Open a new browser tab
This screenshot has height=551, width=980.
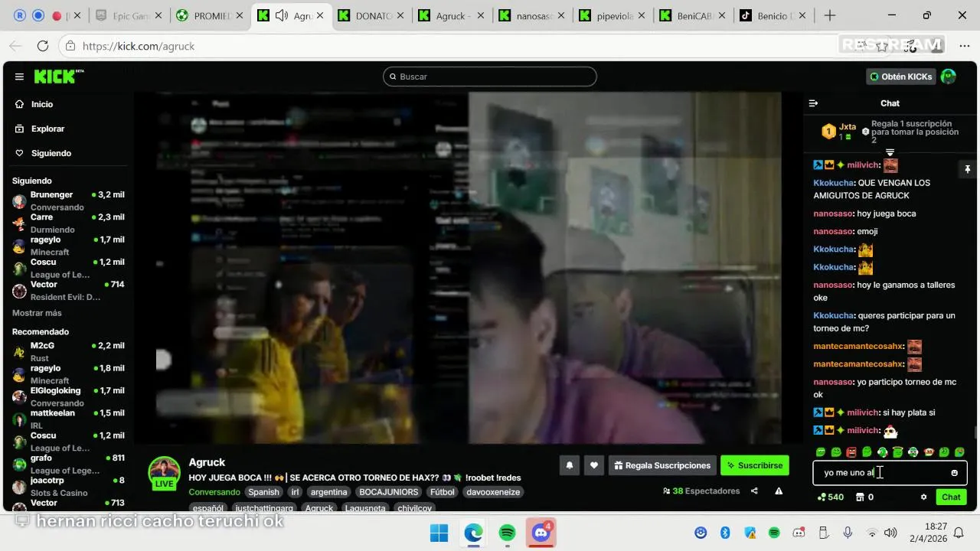coord(830,15)
